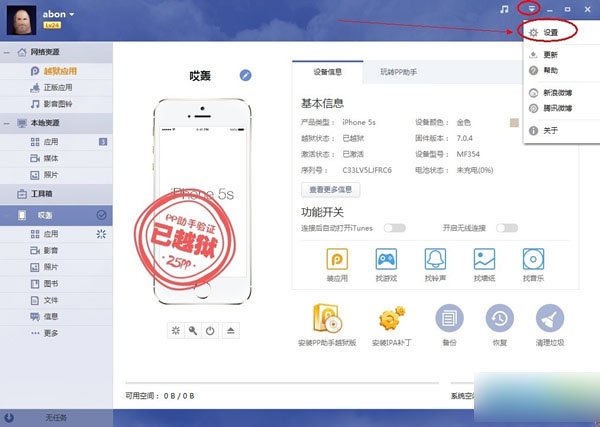
Task: Open the main dropdown menu button in title bar
Action: pos(532,9)
